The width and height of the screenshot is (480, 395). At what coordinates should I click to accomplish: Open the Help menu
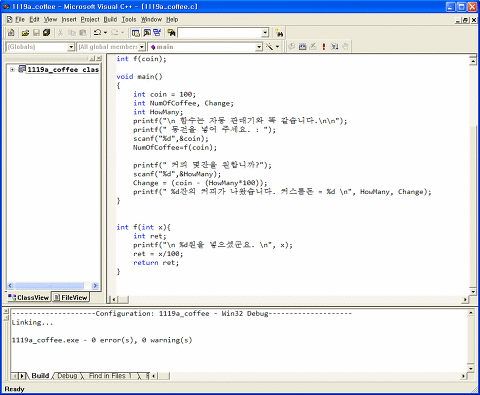coord(172,20)
